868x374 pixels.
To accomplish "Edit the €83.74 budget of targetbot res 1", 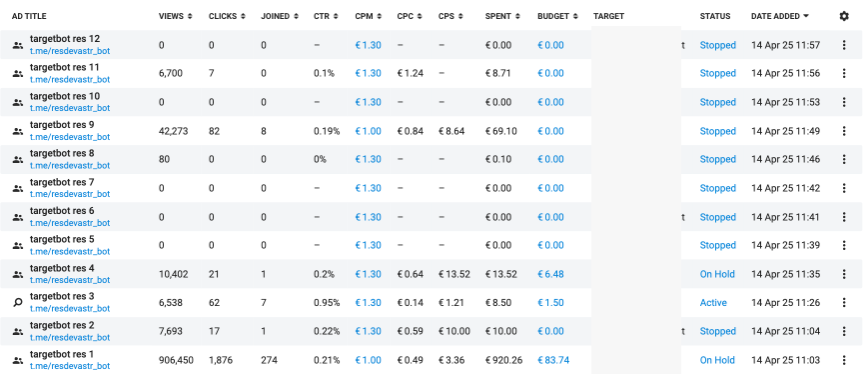I will (553, 360).
